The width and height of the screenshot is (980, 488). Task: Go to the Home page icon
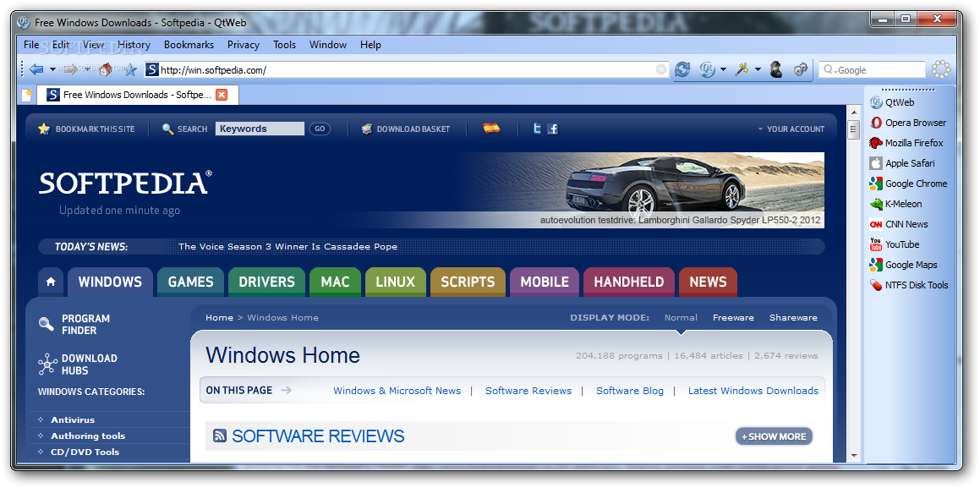(106, 69)
